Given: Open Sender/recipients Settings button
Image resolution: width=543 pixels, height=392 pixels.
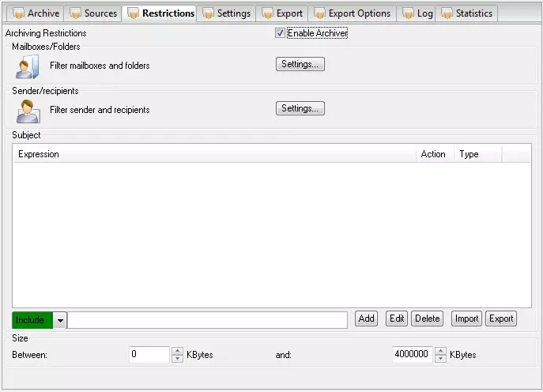Looking at the screenshot, I should (x=300, y=108).
